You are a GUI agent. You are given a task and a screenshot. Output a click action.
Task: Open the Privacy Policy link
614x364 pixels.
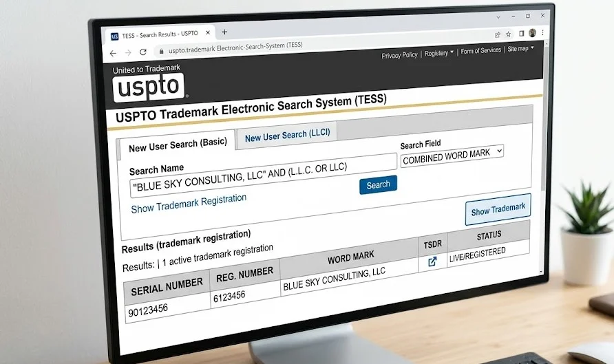tap(399, 55)
